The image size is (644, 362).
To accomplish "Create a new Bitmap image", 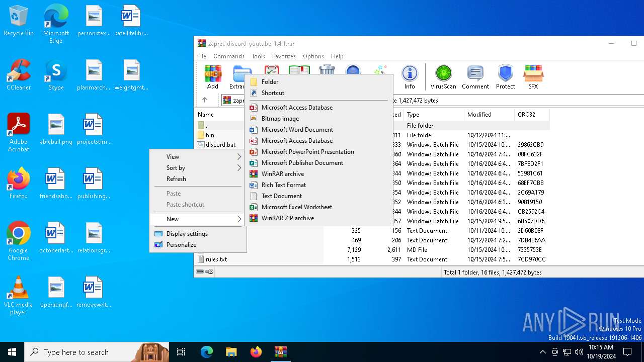I will pos(319,119).
